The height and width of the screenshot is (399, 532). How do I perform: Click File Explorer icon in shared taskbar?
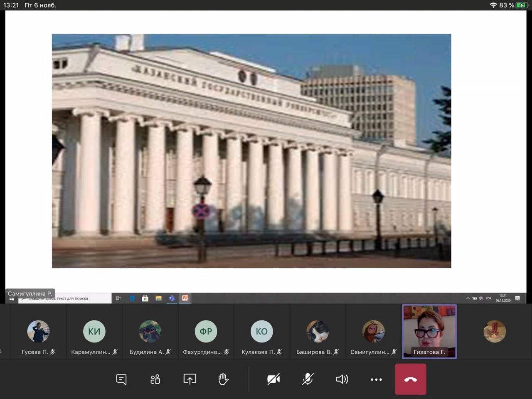(x=158, y=298)
